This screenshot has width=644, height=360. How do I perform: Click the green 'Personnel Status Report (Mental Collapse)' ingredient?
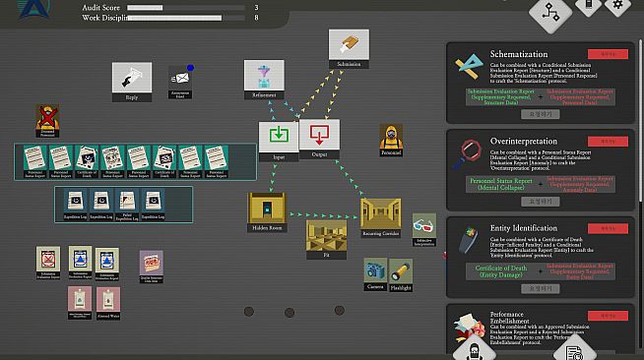click(500, 184)
